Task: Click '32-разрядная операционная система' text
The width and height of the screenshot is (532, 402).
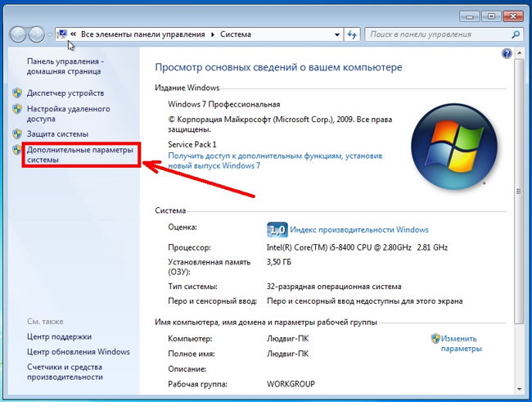Action: click(334, 287)
